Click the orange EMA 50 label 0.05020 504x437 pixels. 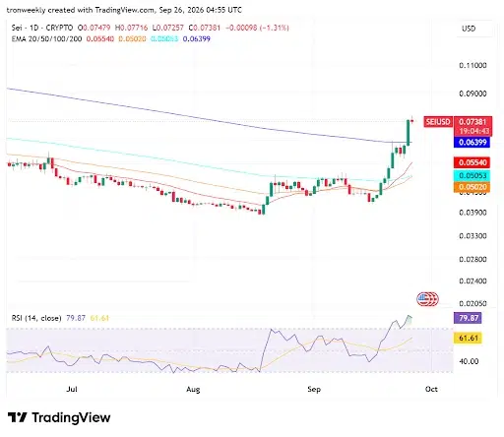[x=472, y=187]
